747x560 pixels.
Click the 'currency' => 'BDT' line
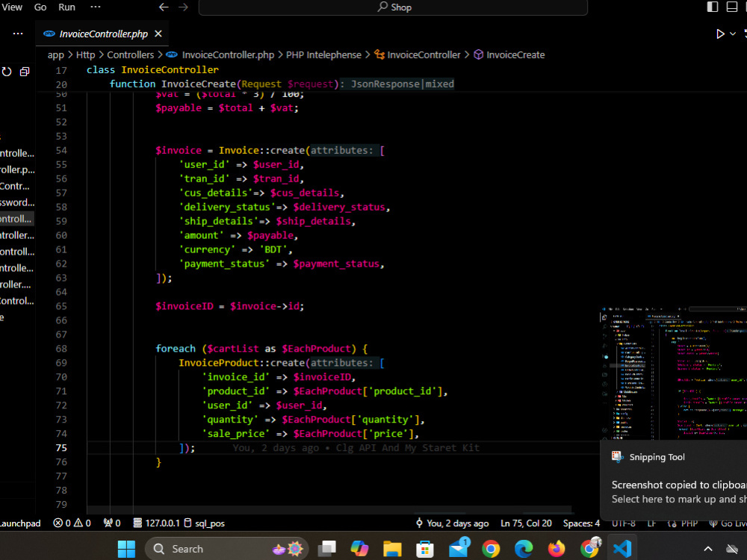(235, 249)
